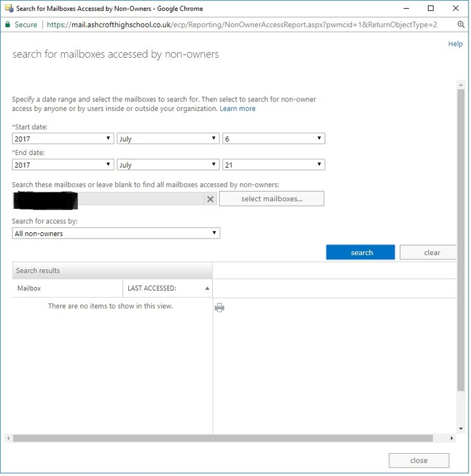Viewport: 471px width, 476px height.
Task: Click the print results printer icon
Action: [x=220, y=308]
